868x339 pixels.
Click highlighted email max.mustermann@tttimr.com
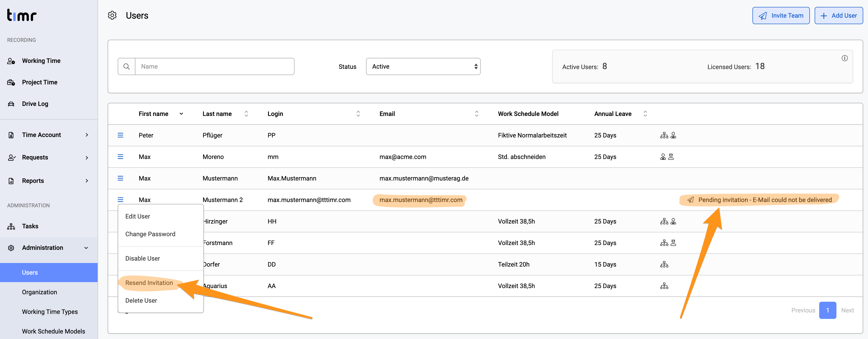coord(421,200)
